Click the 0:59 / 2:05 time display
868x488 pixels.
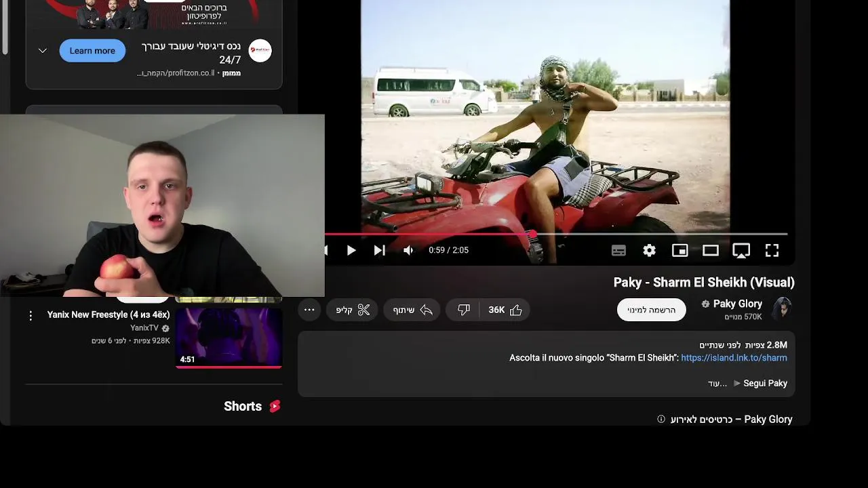[x=448, y=251]
